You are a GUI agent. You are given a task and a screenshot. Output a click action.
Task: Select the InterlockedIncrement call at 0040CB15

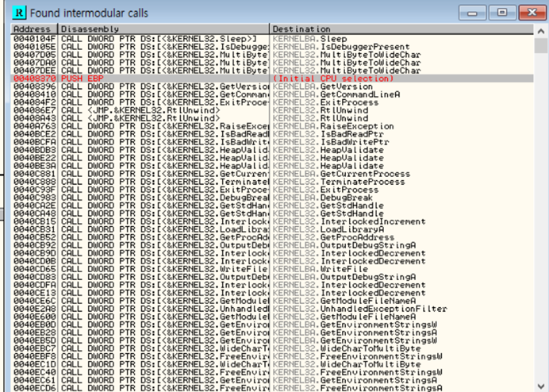(x=272, y=221)
